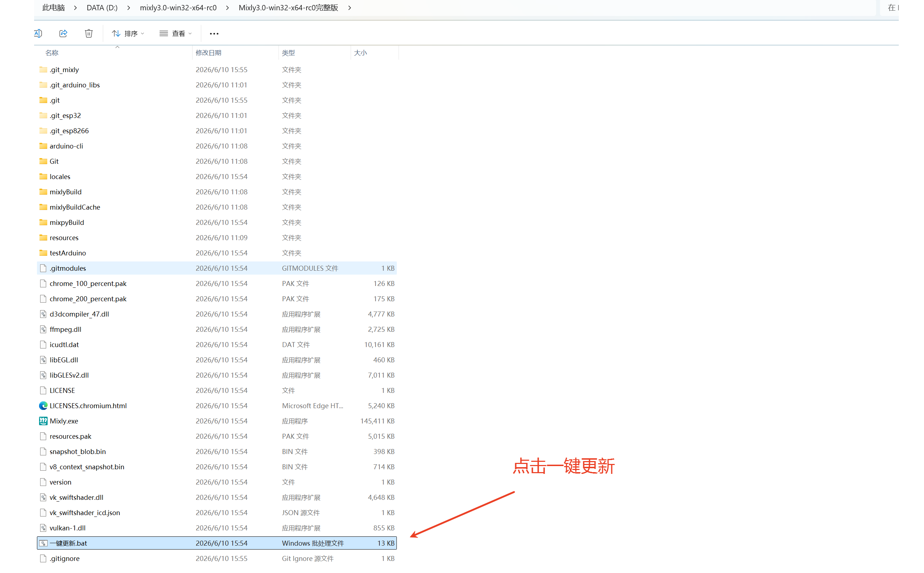Select the .git_mixly folder icon
The width and height of the screenshot is (924, 573).
tap(43, 69)
